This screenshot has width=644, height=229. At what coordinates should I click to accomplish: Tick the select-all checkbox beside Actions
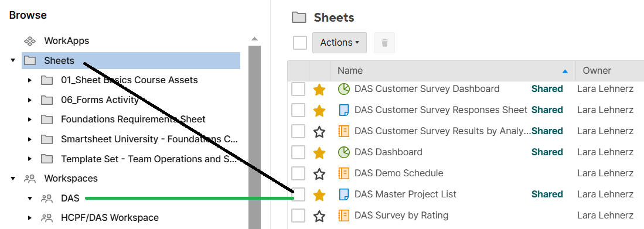pyautogui.click(x=300, y=43)
